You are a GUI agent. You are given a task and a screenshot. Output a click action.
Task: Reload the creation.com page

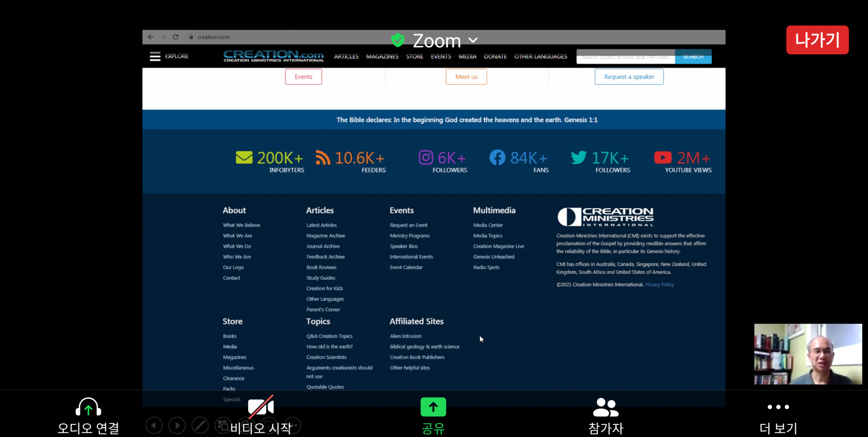coord(175,37)
